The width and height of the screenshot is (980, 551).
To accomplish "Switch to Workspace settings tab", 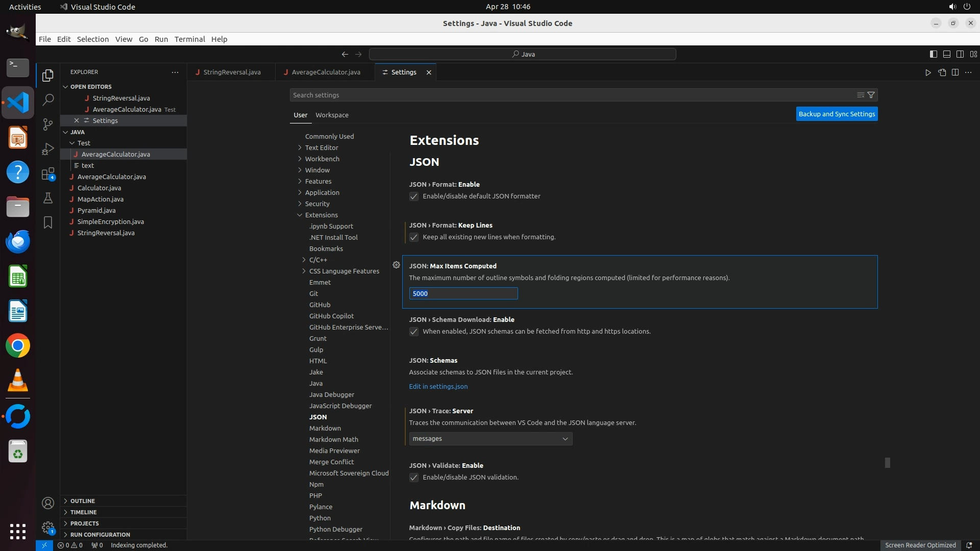I will [332, 115].
